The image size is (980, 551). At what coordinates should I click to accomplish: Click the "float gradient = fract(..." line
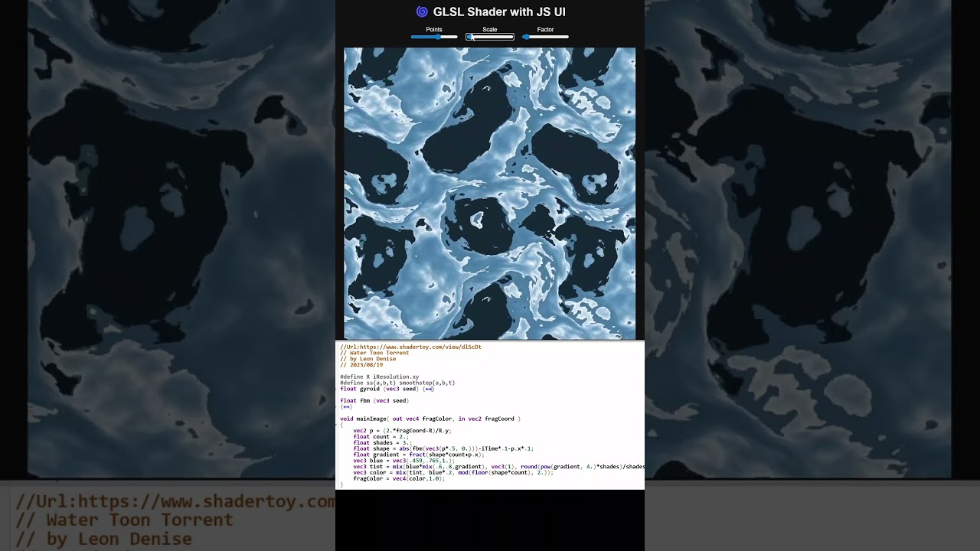click(x=419, y=455)
